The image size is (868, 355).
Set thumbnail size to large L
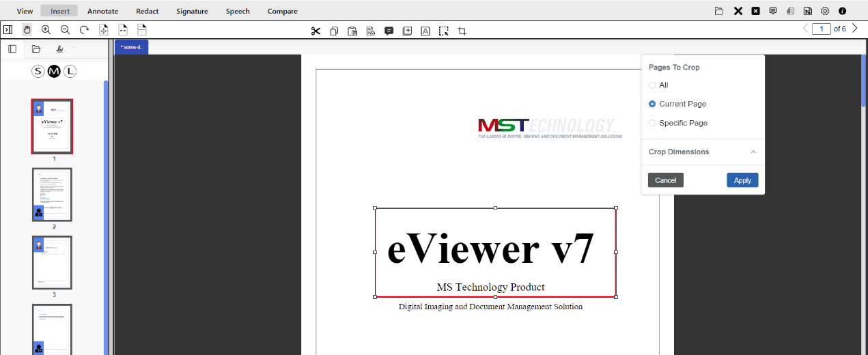[70, 72]
